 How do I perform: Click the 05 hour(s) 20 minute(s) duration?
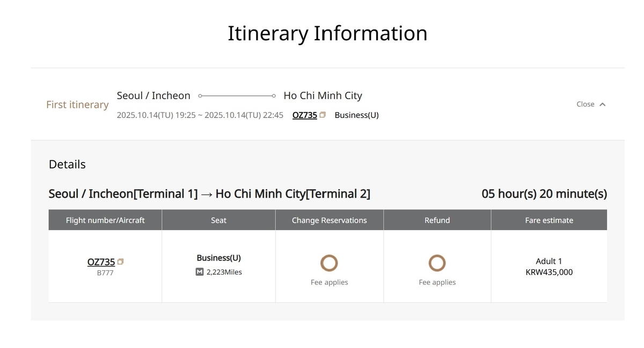[x=544, y=194]
